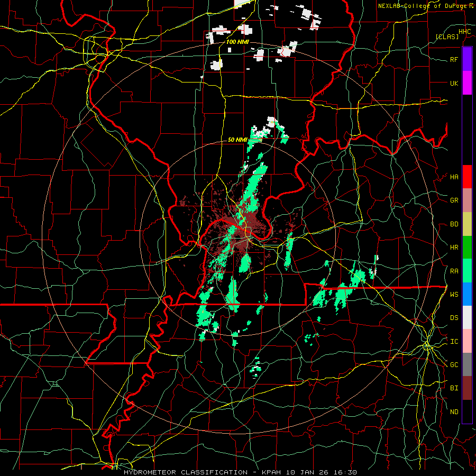Click the blue WS legend color swatch
The width and height of the screenshot is (476, 476).
(x=467, y=294)
